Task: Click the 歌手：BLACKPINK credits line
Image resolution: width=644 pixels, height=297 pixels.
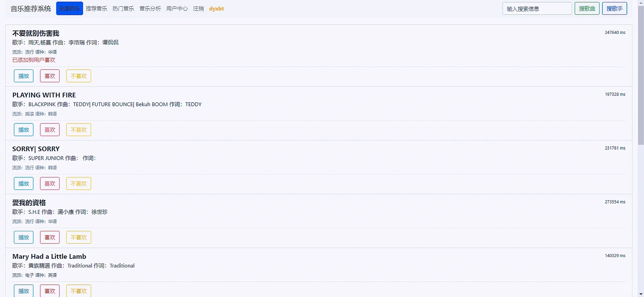Action: pyautogui.click(x=107, y=104)
